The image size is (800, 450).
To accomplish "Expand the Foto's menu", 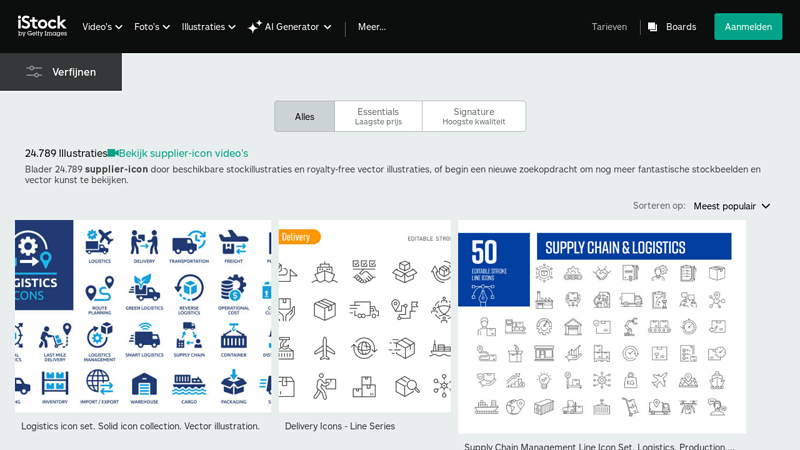I will (x=152, y=27).
